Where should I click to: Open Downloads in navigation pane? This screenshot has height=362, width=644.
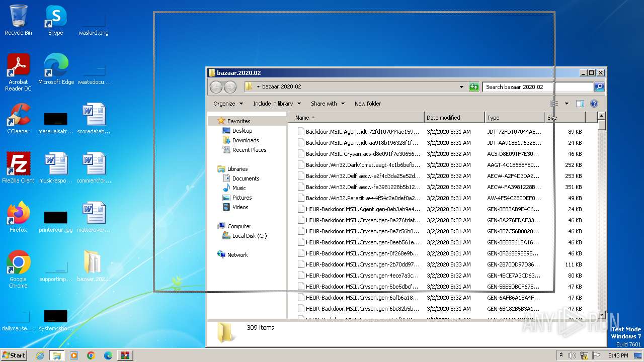[x=246, y=140]
